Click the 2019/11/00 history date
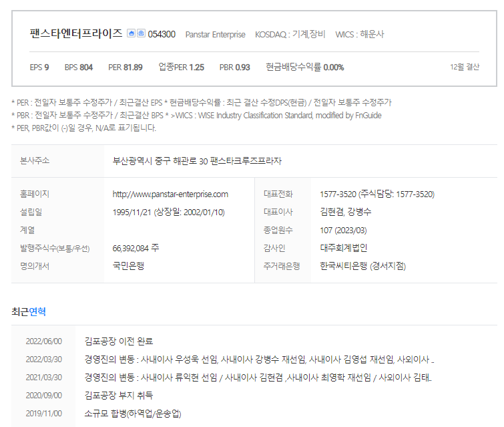Image resolution: width=504 pixels, height=427 pixels. coord(43,414)
